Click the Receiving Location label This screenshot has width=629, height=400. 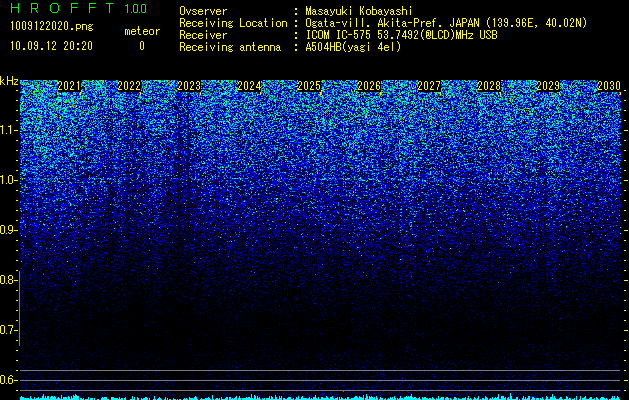(x=233, y=23)
